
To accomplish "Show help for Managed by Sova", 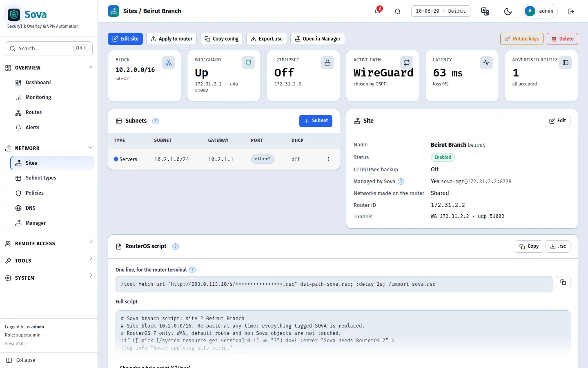I will [x=401, y=182].
